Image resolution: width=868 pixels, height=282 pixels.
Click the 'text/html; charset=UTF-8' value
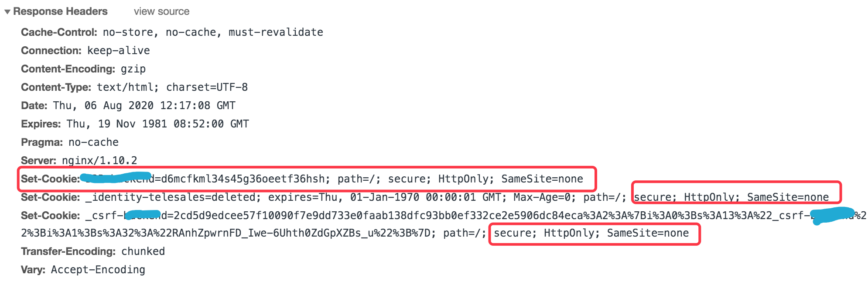(172, 87)
